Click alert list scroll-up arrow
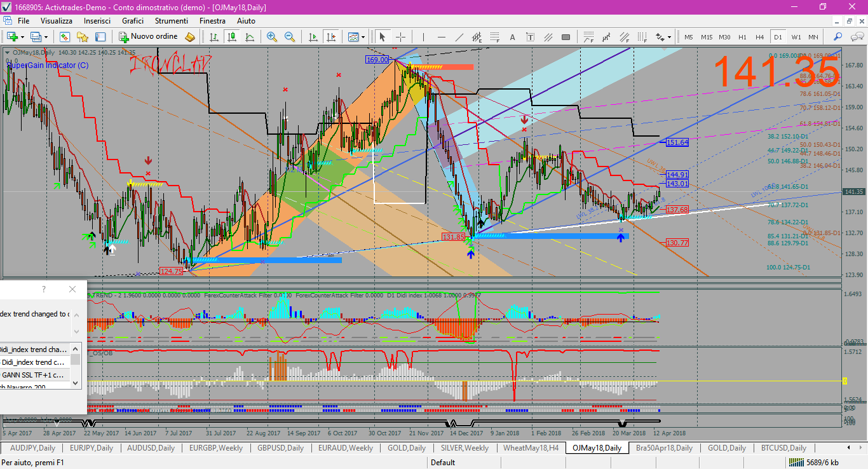 click(x=76, y=348)
